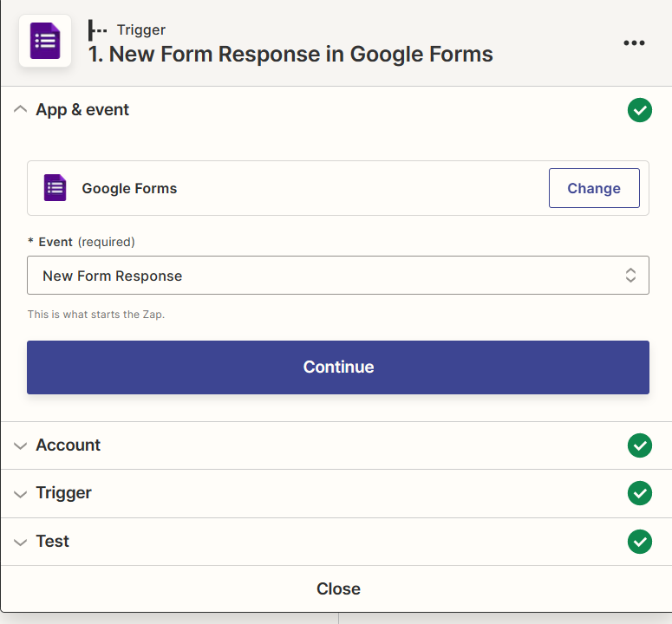Open the three-dot more options menu

tap(634, 42)
